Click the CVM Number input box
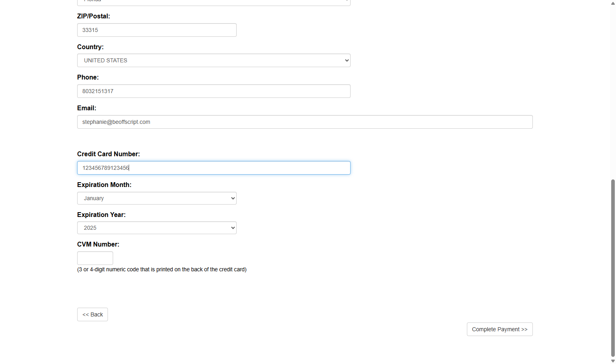 coord(95,258)
